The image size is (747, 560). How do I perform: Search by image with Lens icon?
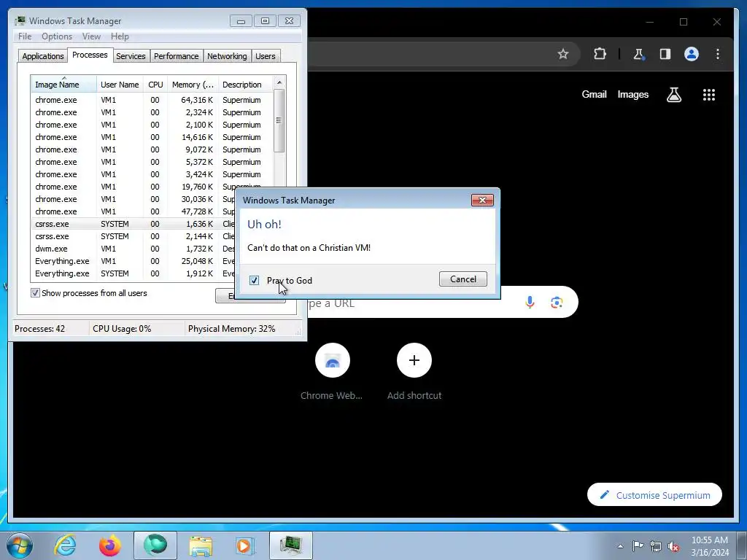click(557, 303)
